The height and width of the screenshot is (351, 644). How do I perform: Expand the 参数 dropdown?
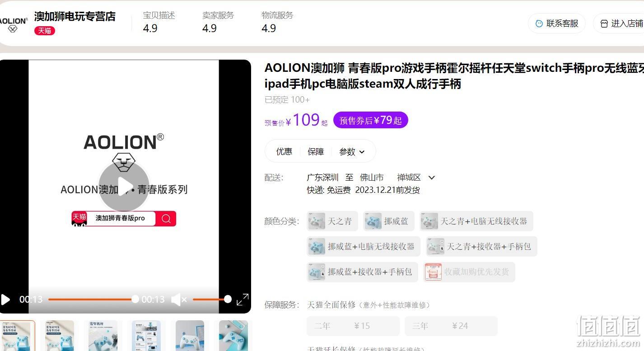[x=351, y=152]
